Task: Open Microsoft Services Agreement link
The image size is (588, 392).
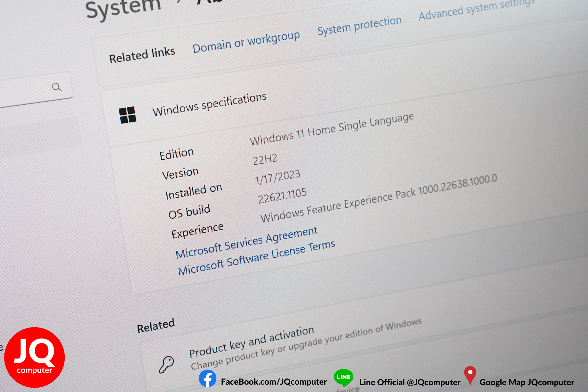Action: pyautogui.click(x=246, y=242)
